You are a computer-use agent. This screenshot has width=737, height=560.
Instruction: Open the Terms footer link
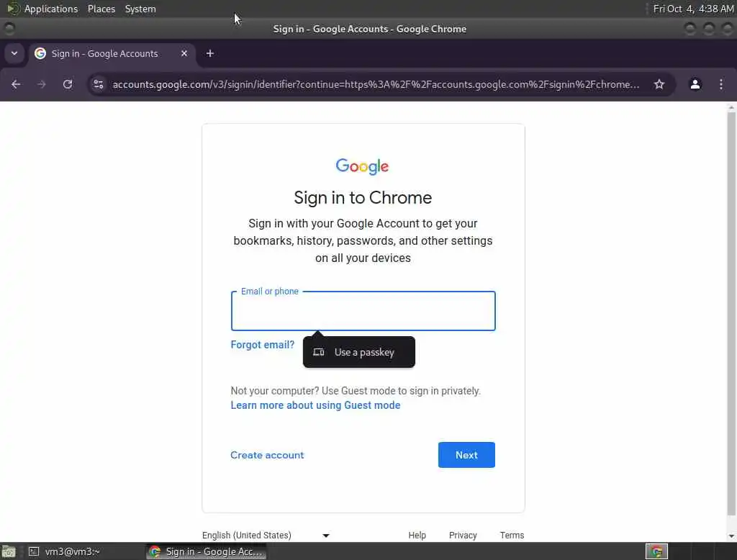[x=512, y=535]
